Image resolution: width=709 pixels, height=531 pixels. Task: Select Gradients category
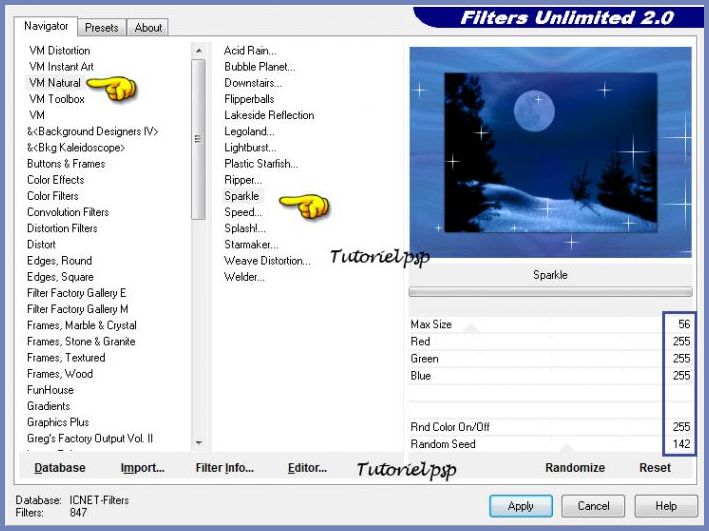pyautogui.click(x=48, y=406)
